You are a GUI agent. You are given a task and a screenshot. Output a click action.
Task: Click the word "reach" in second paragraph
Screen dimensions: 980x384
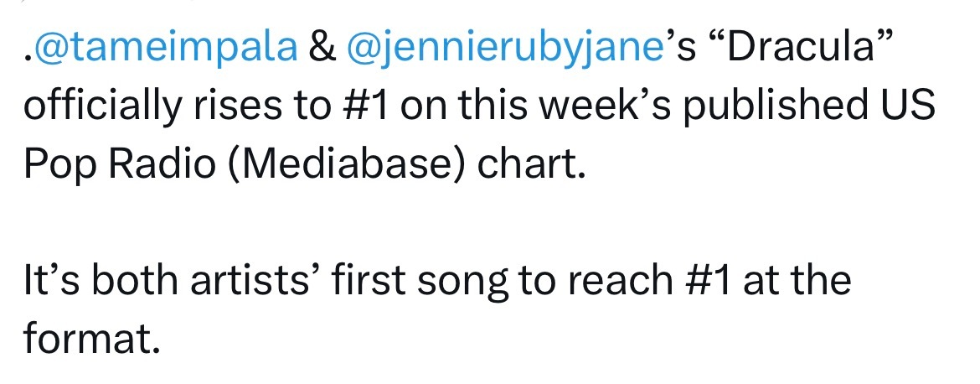coord(617,279)
